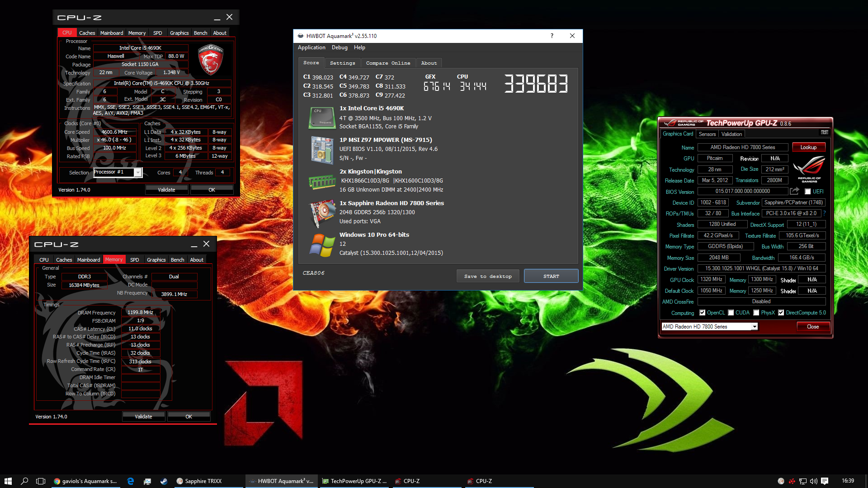Image resolution: width=868 pixels, height=488 pixels.
Task: Click Validate in the top CPU-Z window
Action: pos(166,190)
